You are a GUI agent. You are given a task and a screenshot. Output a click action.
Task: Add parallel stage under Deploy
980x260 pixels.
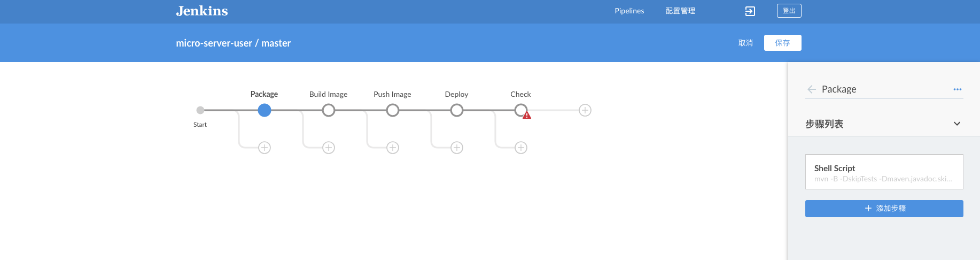click(457, 148)
